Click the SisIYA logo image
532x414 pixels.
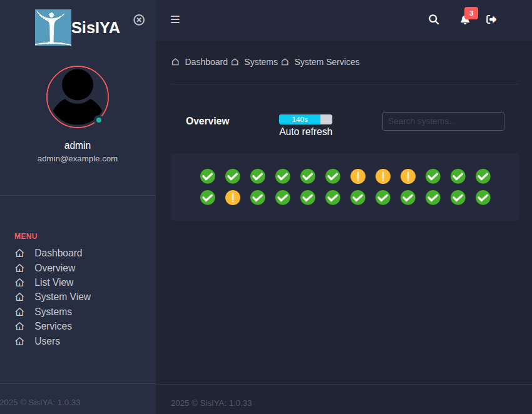point(53,28)
